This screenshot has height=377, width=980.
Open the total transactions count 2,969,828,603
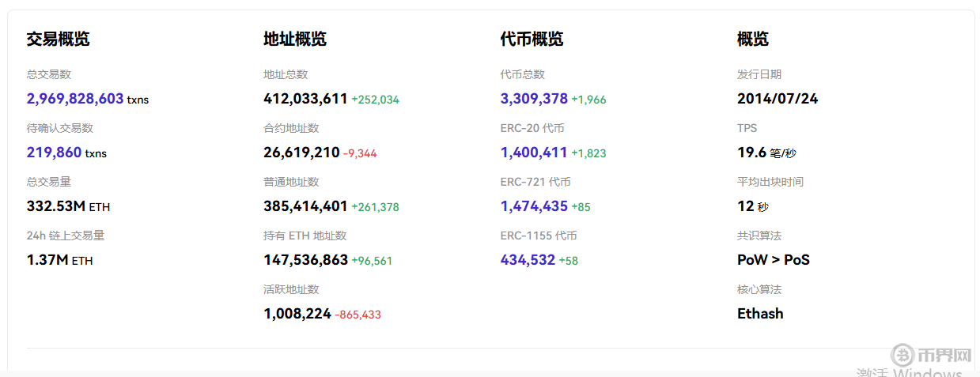click(x=75, y=99)
